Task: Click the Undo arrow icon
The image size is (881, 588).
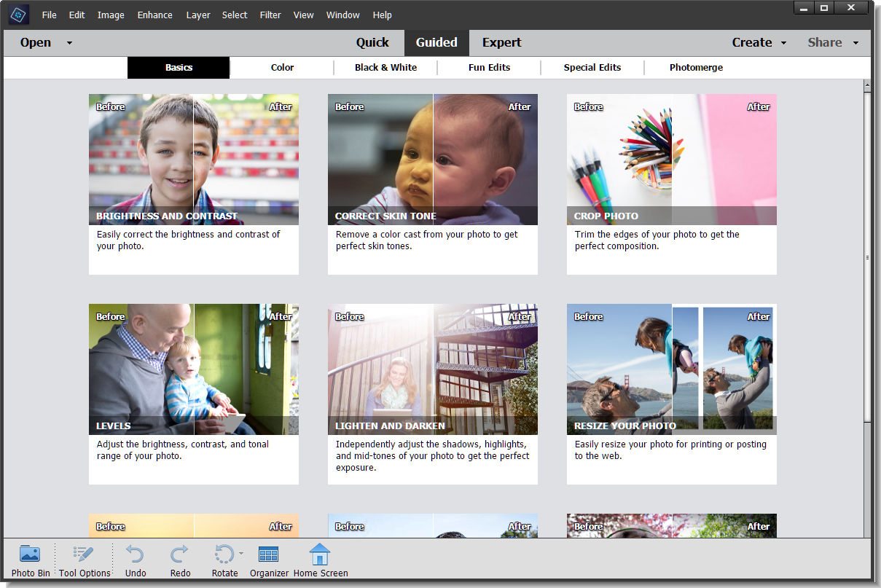Action: [x=136, y=554]
